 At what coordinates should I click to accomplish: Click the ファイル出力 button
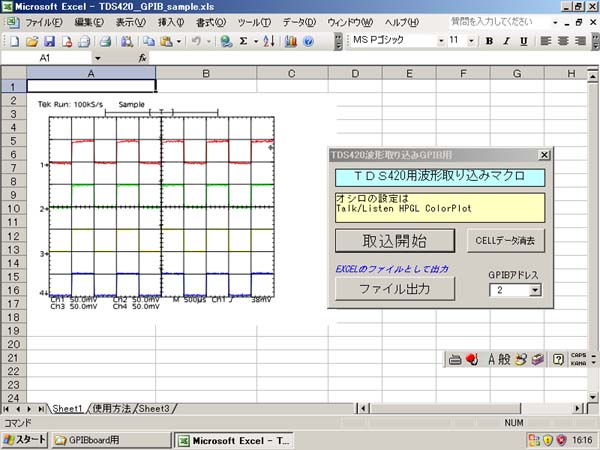pyautogui.click(x=395, y=289)
